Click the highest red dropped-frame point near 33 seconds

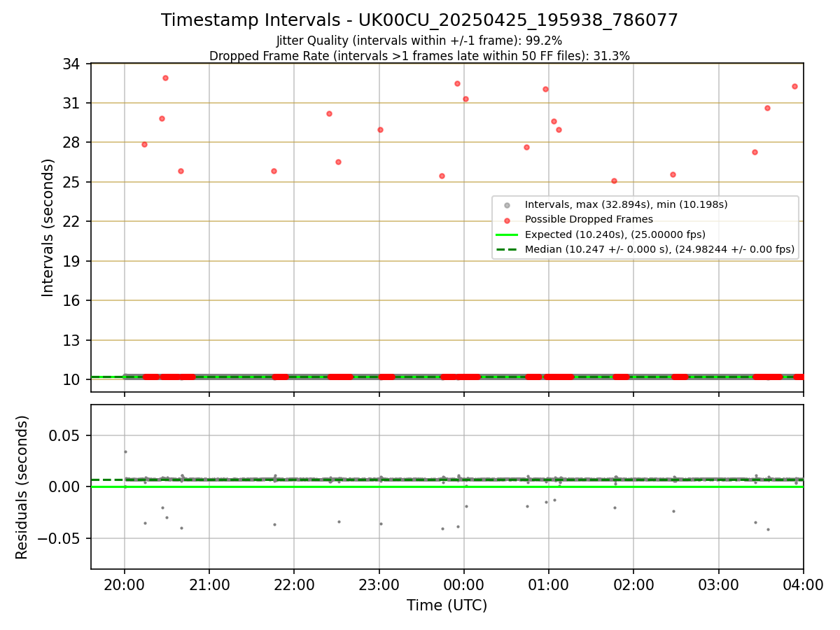pos(165,78)
